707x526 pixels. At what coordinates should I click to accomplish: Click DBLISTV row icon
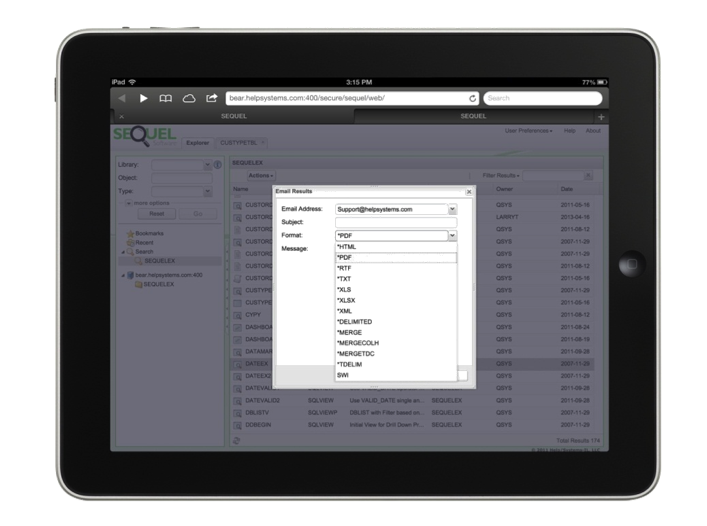[237, 413]
